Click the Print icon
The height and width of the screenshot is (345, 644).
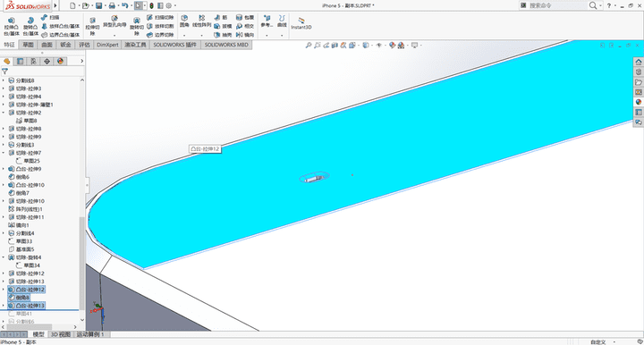click(112, 5)
